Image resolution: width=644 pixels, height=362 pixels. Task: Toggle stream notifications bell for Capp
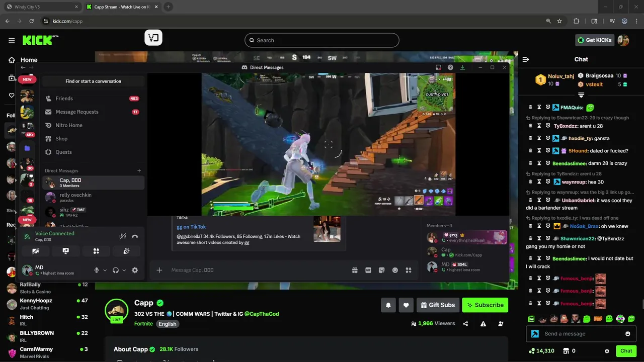click(x=388, y=305)
